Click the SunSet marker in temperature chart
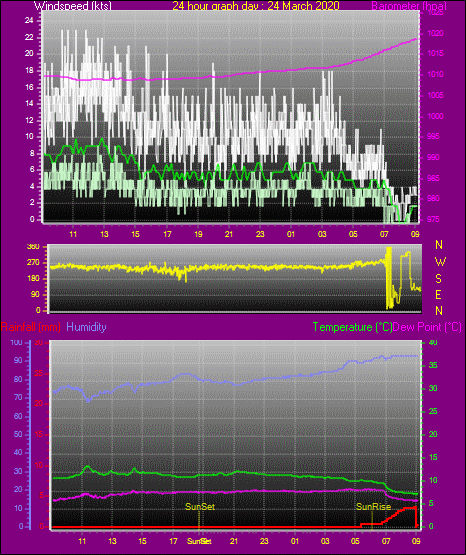Image resolution: width=466 pixels, height=555 pixels. click(x=200, y=507)
